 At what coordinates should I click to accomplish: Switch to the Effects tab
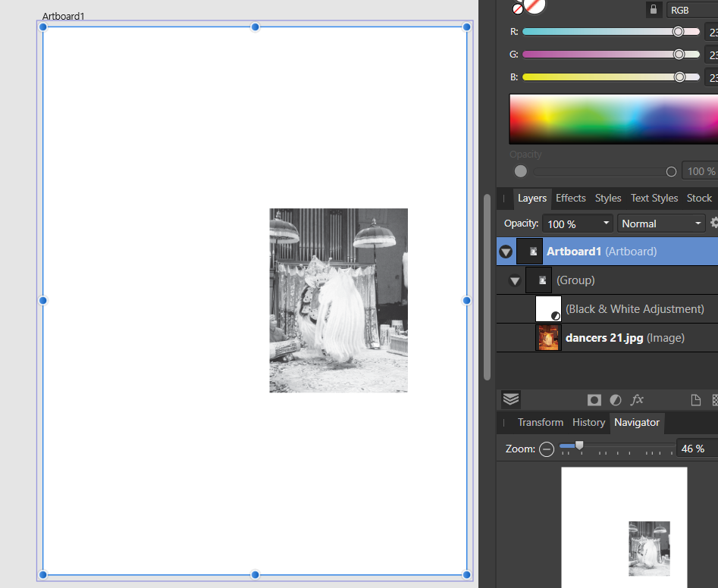tap(570, 198)
